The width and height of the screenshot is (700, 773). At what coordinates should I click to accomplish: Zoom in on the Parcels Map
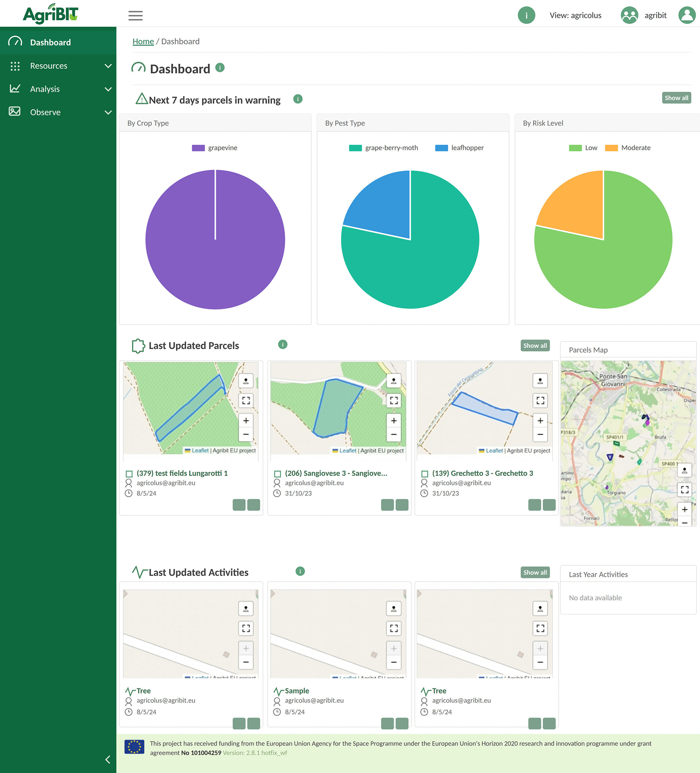coord(684,510)
